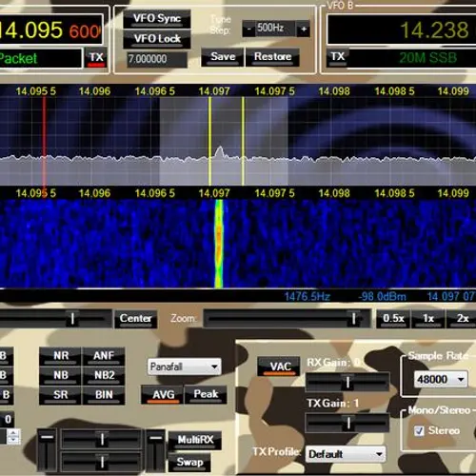This screenshot has height=476, width=476.
Task: Set zoom to 0.5x
Action: (393, 319)
